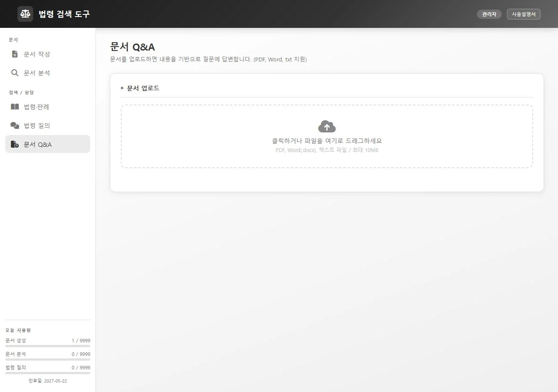Click the dashed file upload drop zone
Image resolution: width=558 pixels, height=392 pixels.
coord(327,136)
